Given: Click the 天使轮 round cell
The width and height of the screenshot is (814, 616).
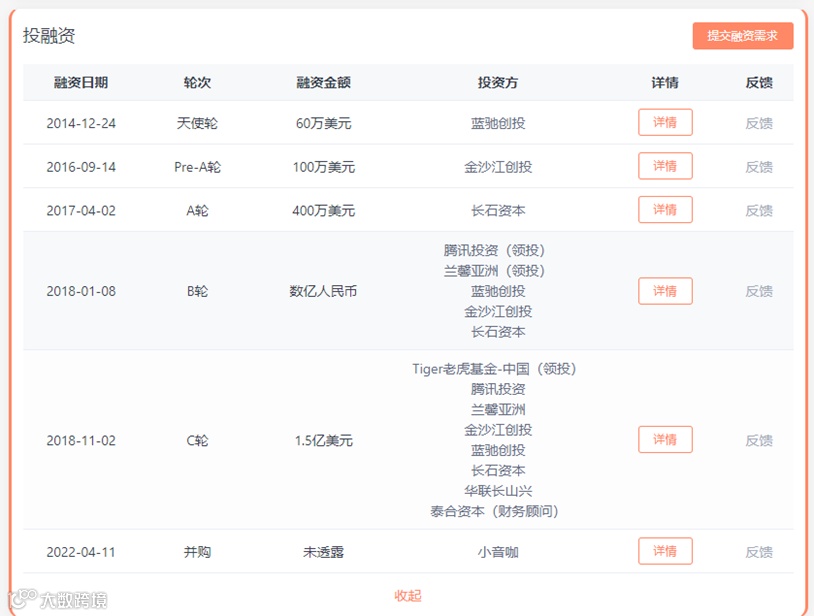Looking at the screenshot, I should (x=197, y=123).
